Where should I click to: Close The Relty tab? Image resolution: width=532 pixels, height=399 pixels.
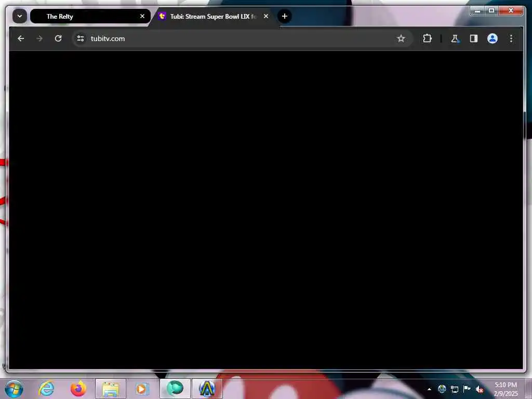point(142,16)
